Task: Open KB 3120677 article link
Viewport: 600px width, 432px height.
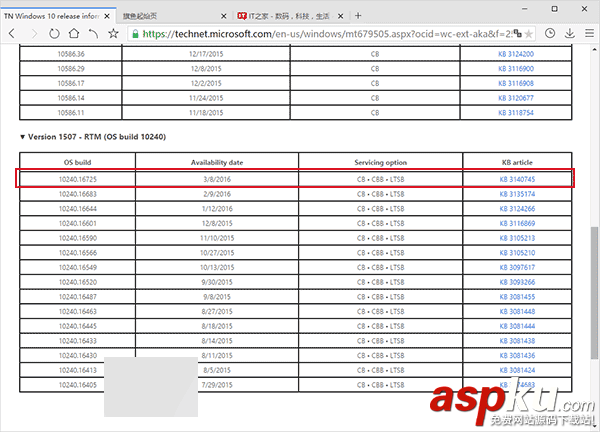Action: 516,98
